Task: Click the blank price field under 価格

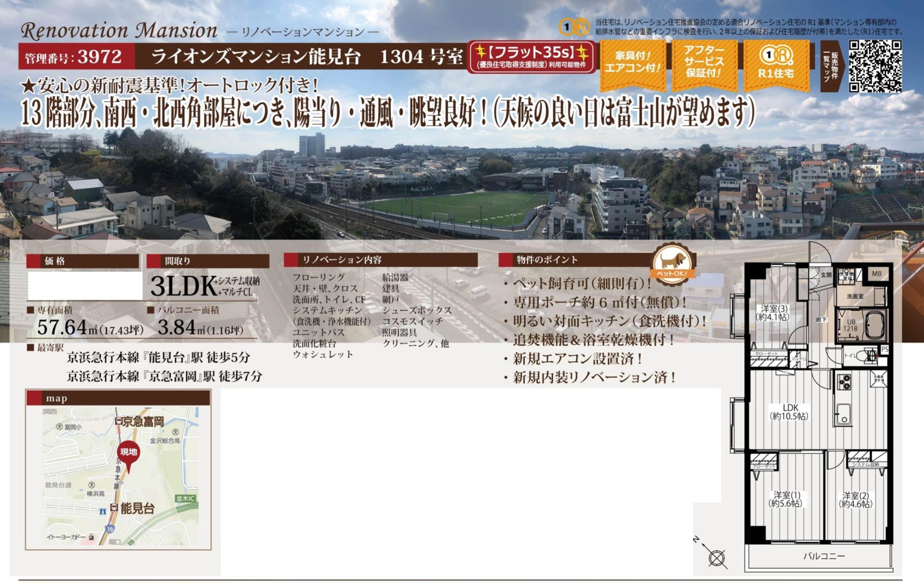Action: point(85,286)
